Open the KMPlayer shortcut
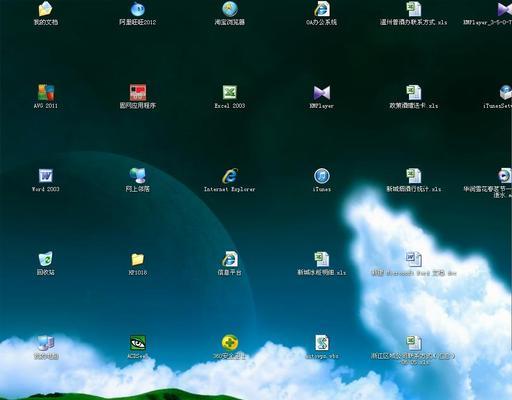This screenshot has width=512, height=400. tap(322, 93)
